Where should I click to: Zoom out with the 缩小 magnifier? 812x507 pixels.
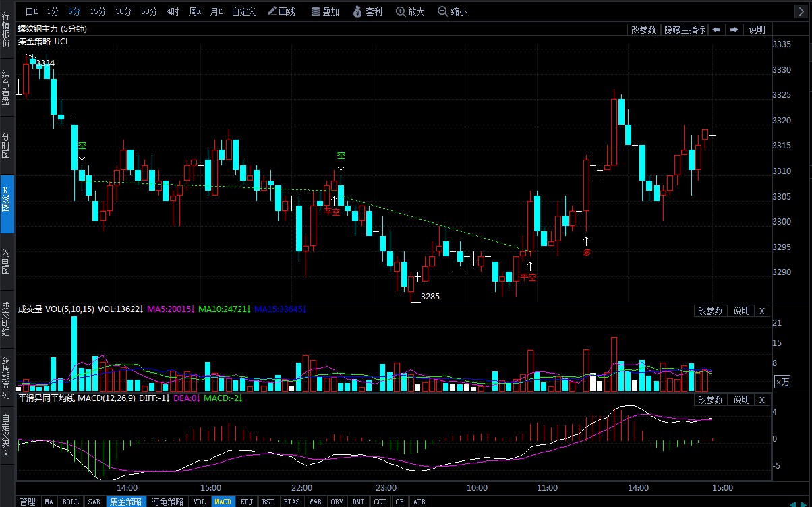pos(452,11)
